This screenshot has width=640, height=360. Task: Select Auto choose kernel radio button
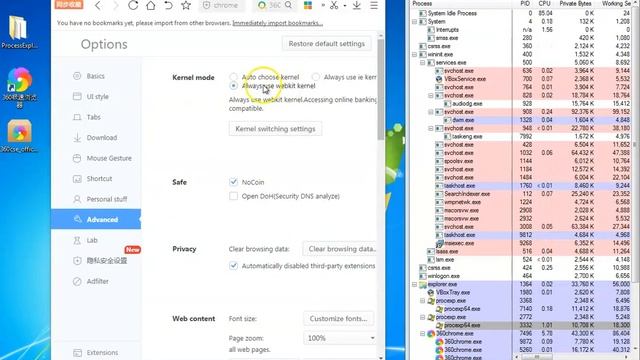click(x=233, y=77)
